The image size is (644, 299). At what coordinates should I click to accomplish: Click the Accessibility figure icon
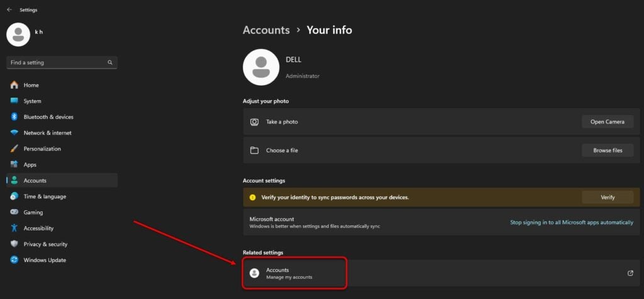[14, 228]
